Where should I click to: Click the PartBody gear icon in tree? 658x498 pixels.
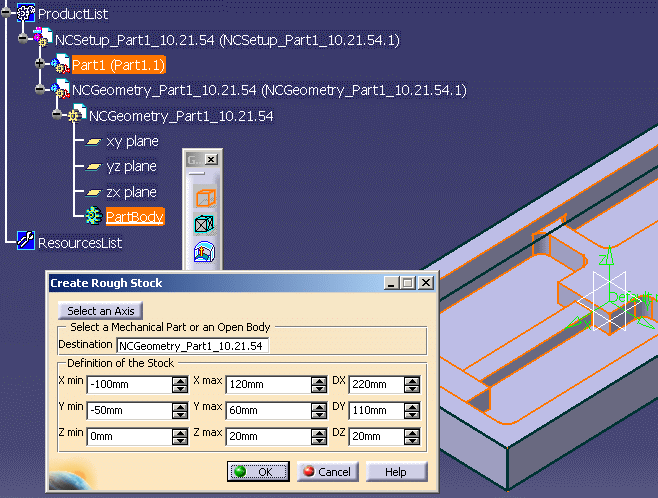[x=94, y=216]
